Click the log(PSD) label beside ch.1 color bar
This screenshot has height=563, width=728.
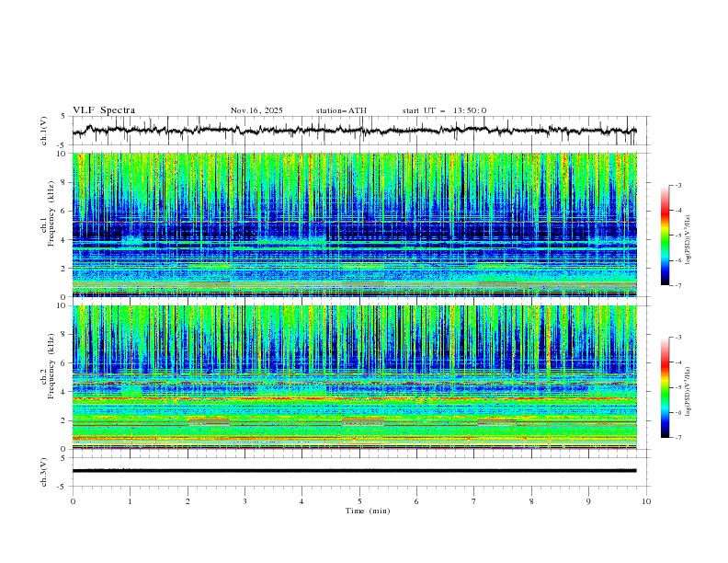(x=688, y=240)
